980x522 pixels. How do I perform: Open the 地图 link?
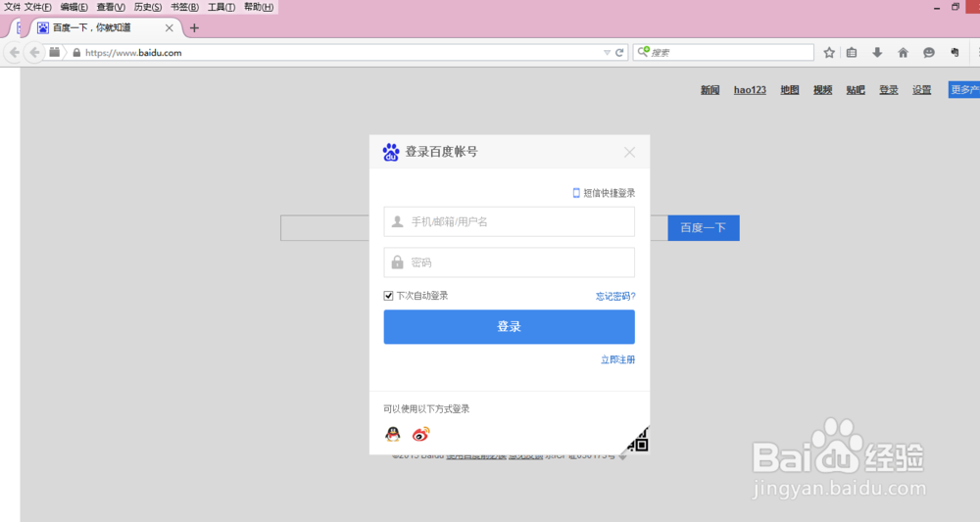pos(790,90)
